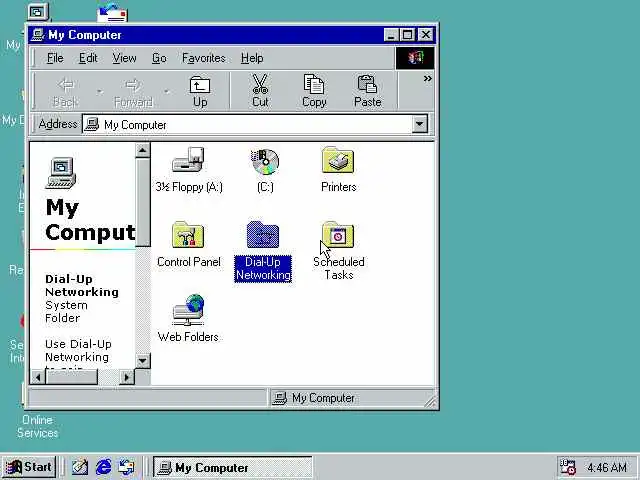The height and width of the screenshot is (480, 640).
Task: Select the Printers folder icon
Action: pyautogui.click(x=338, y=160)
